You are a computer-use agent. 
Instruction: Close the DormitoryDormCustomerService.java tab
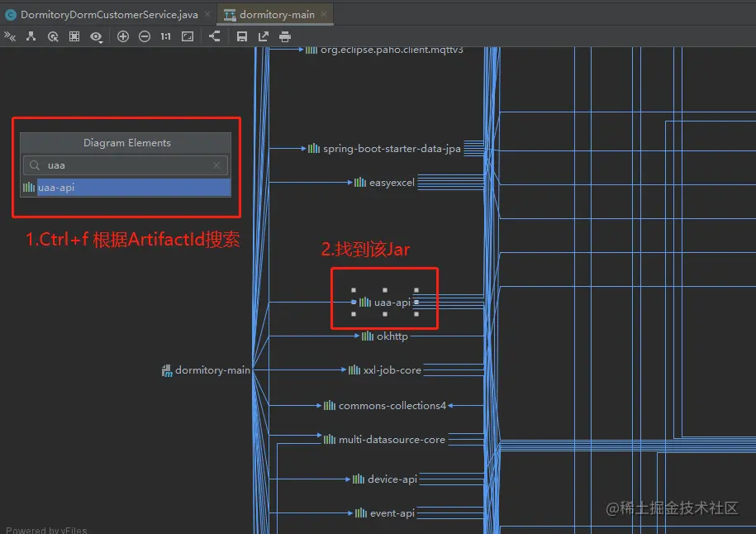(207, 14)
